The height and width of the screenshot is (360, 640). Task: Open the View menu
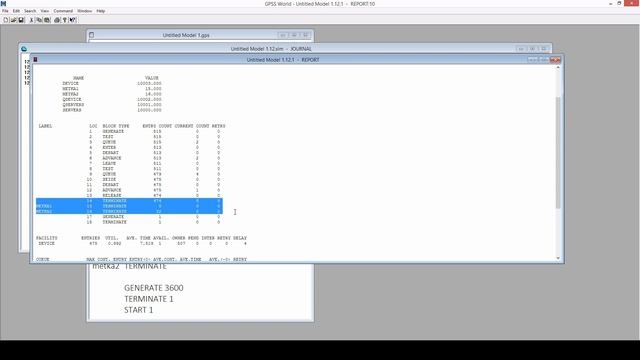[45, 11]
